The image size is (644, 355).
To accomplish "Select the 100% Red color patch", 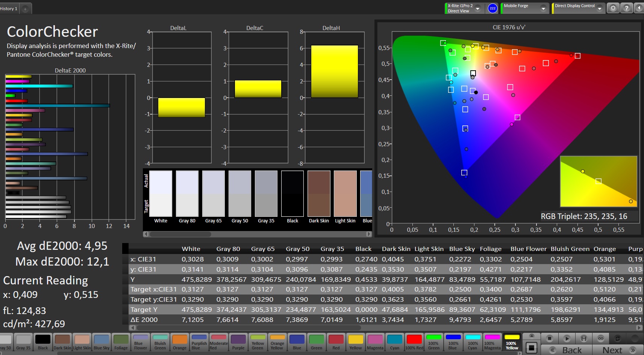I will (414, 342).
